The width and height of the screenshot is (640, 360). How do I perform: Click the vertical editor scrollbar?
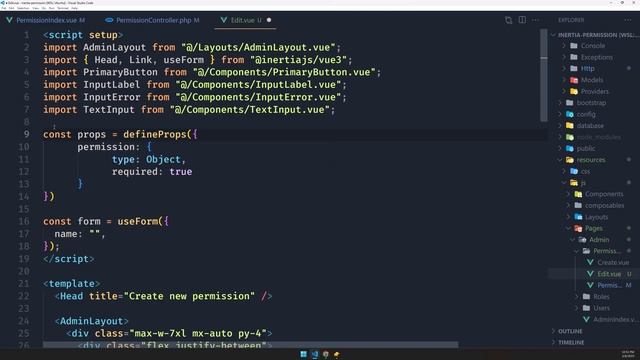(x=544, y=75)
